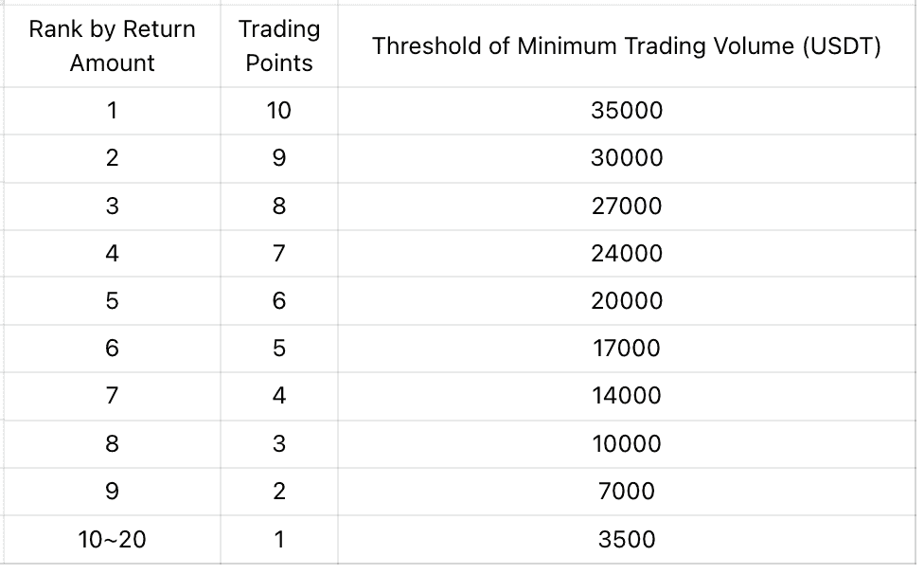Click the rank cell in the 30000 row
Image resolution: width=924 pixels, height=574 pixels.
click(x=112, y=158)
